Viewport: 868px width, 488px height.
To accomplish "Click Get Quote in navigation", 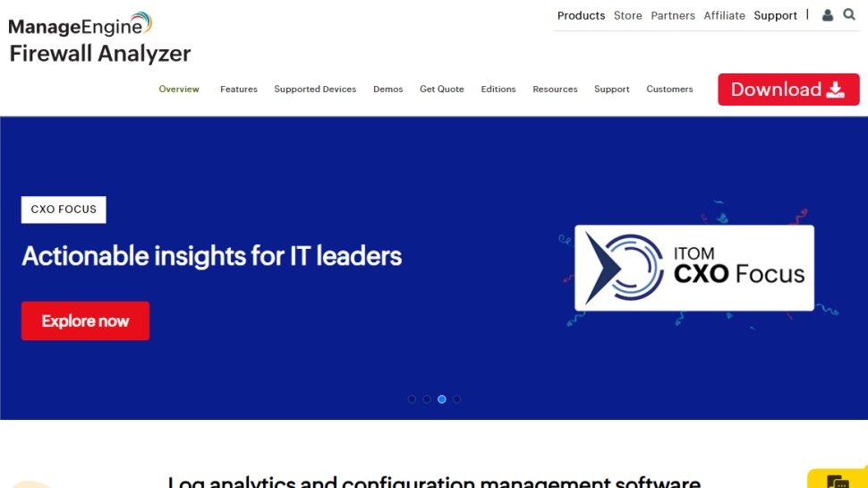I will tap(442, 90).
